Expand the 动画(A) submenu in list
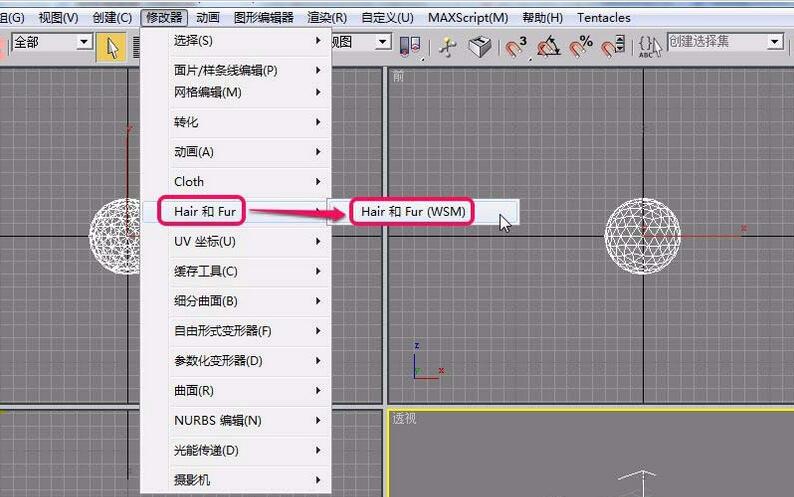This screenshot has height=497, width=794. coord(236,152)
